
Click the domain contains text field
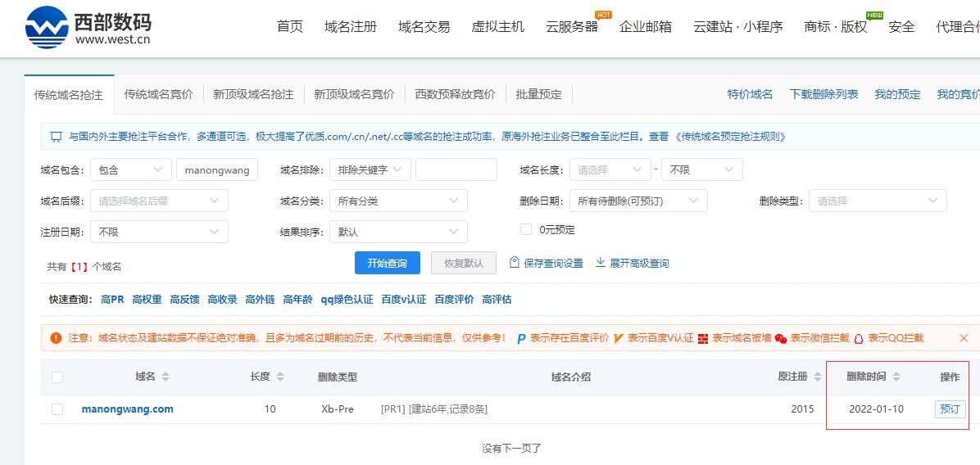(x=217, y=170)
